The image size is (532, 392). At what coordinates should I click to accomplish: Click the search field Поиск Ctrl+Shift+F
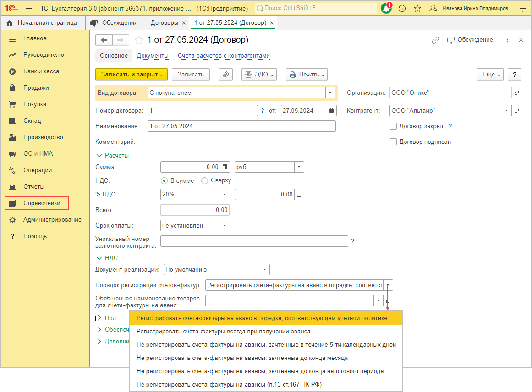(316, 8)
